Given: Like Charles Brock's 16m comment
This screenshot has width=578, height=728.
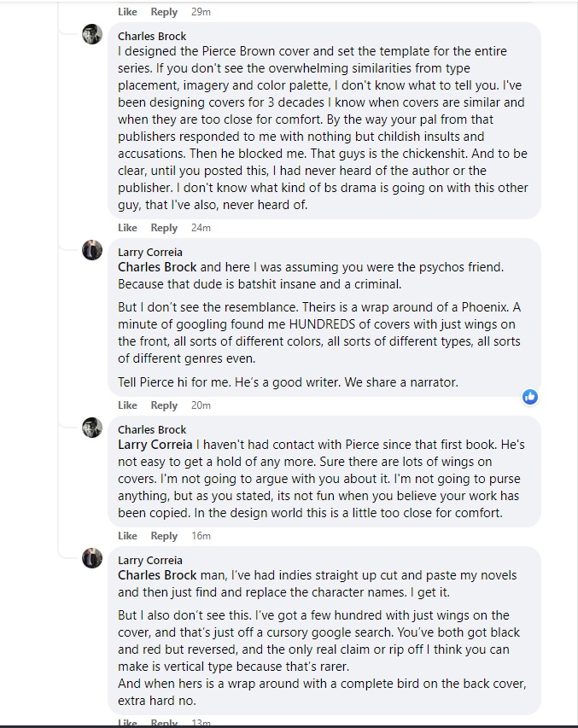Looking at the screenshot, I should 127,536.
